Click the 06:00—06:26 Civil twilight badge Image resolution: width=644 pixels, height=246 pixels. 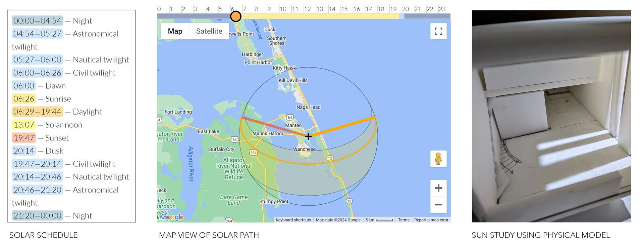37,73
